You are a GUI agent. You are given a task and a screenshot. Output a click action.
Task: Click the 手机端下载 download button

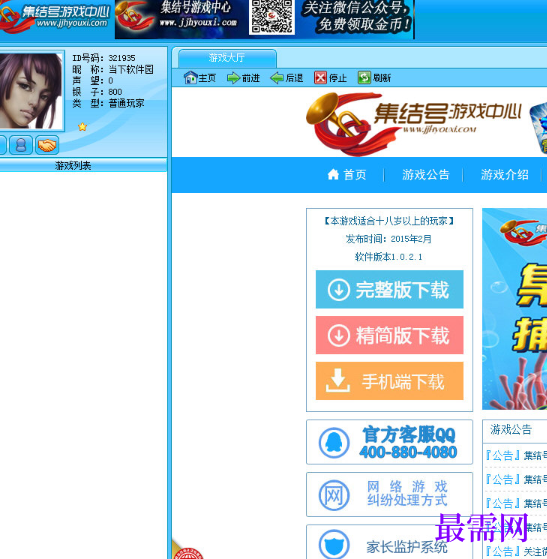(x=389, y=381)
